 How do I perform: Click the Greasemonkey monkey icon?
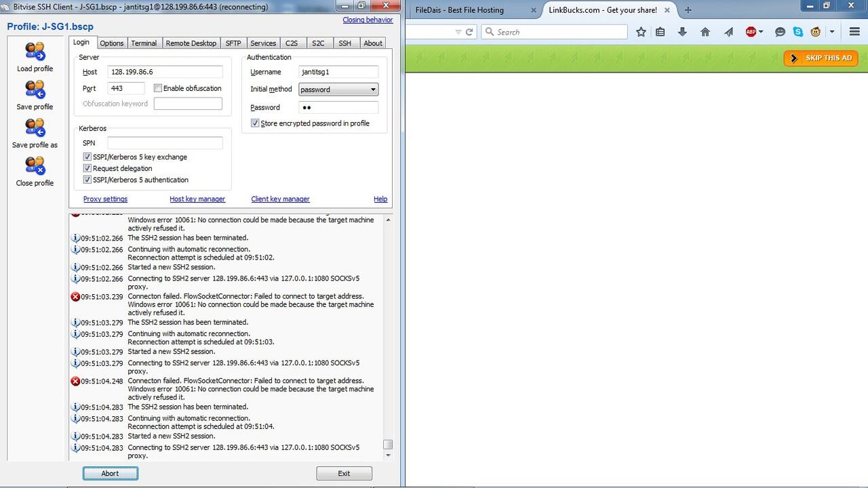point(816,32)
